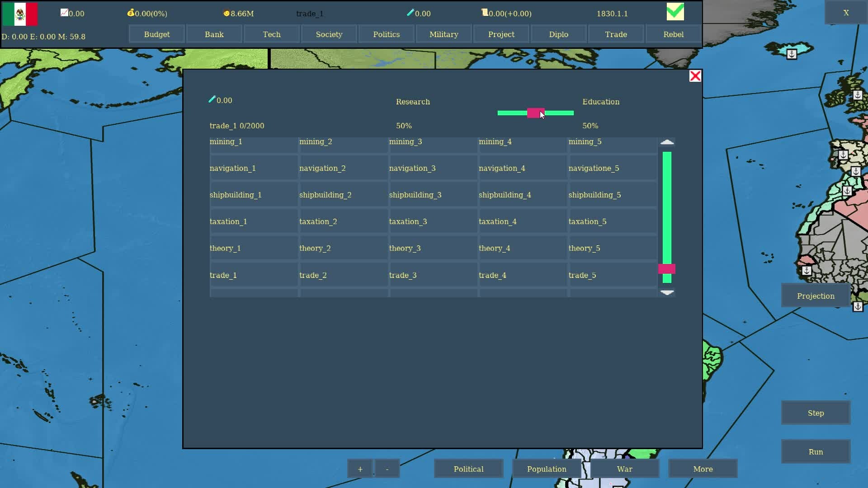Click the chart growth icon top left

64,13
